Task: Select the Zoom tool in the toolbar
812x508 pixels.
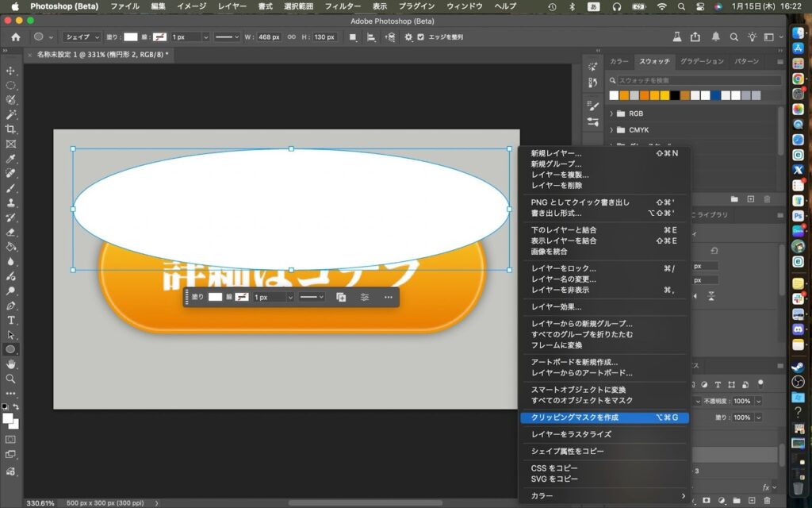Action: [11, 379]
